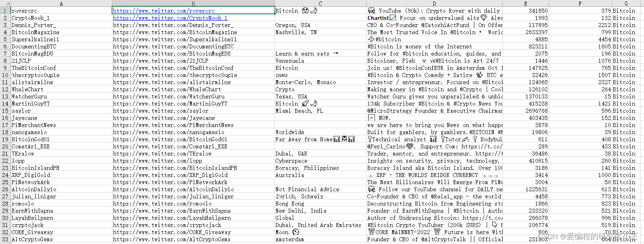Select location cell 'Hong Kong'
The width and height of the screenshot is (644, 244).
pos(320,204)
